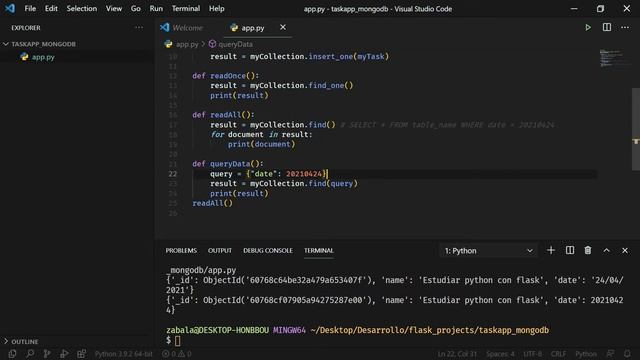
Task: Open Search icon in bottom activity bar
Action: (x=30, y=354)
